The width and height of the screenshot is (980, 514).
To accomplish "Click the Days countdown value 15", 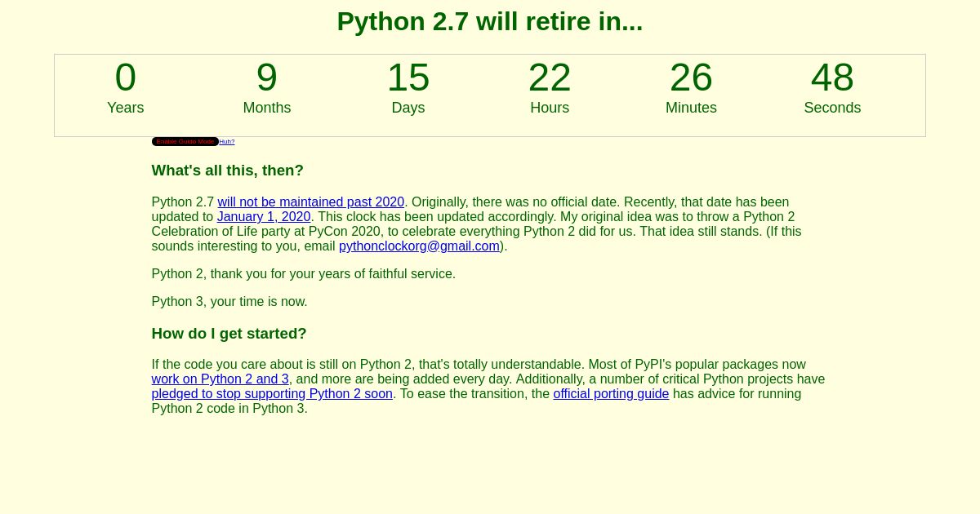I will click(408, 78).
